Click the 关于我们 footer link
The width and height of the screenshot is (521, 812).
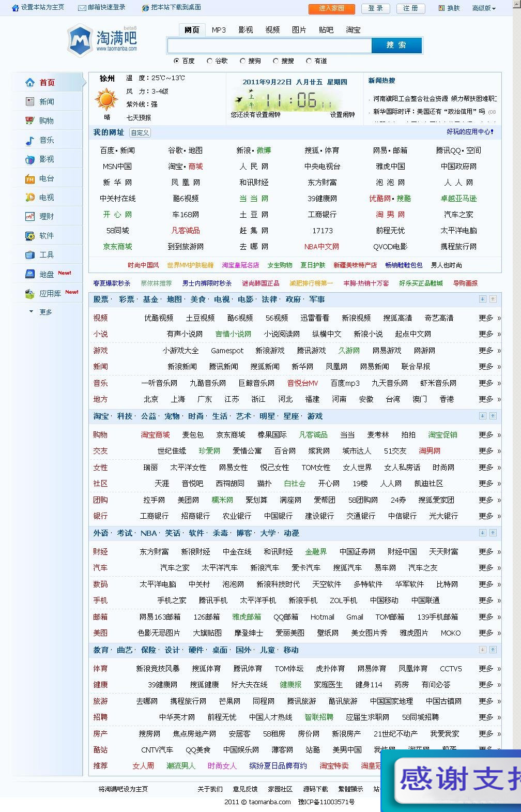pos(210,789)
